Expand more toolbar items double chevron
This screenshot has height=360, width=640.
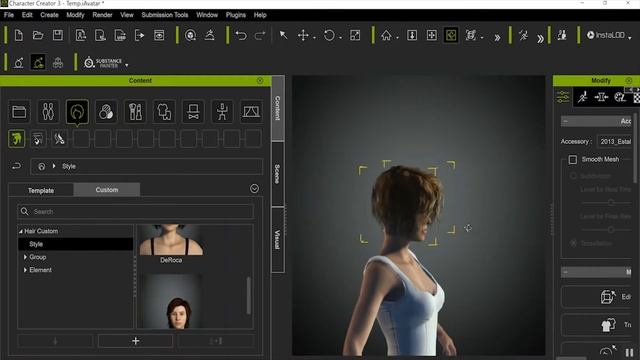pos(497,38)
